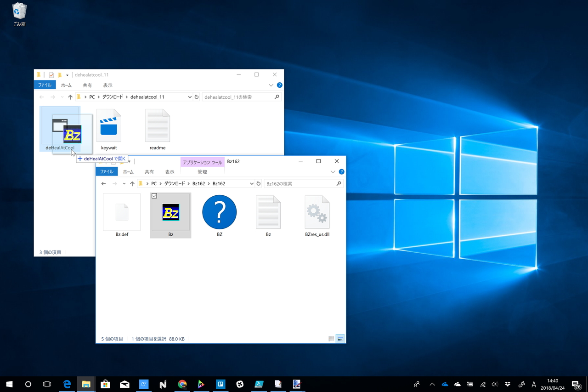Switch Bz162 window to details view
Screen dimensions: 588x392
coord(331,339)
